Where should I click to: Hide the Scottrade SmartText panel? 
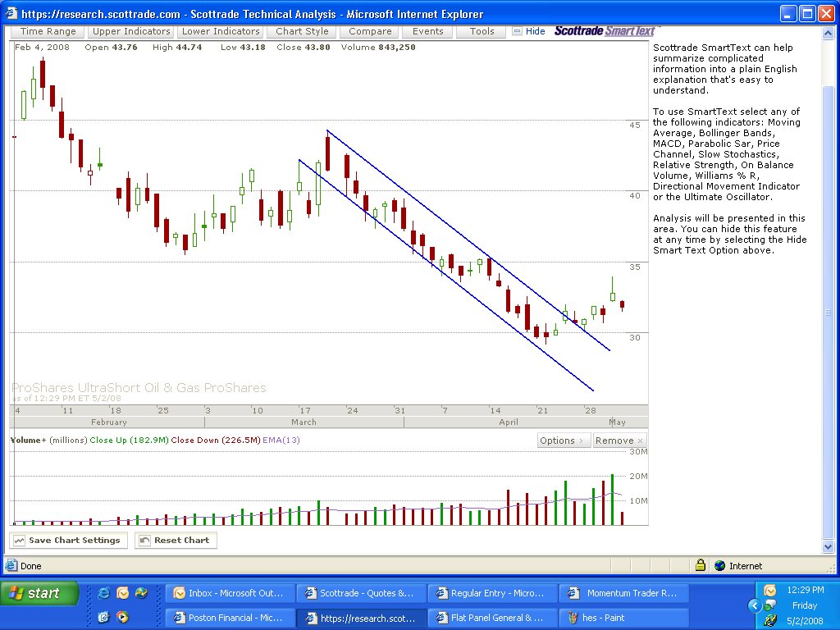529,31
